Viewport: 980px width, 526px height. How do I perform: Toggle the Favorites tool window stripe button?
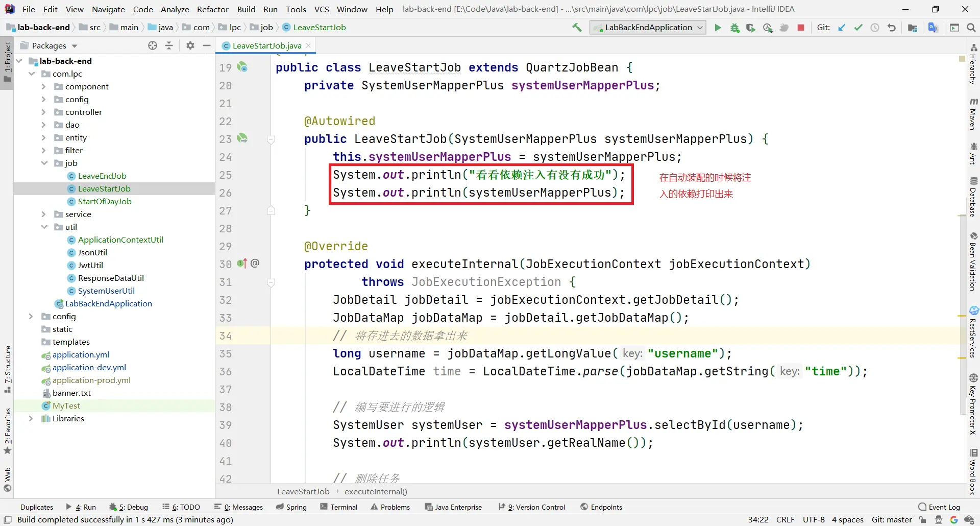7,431
